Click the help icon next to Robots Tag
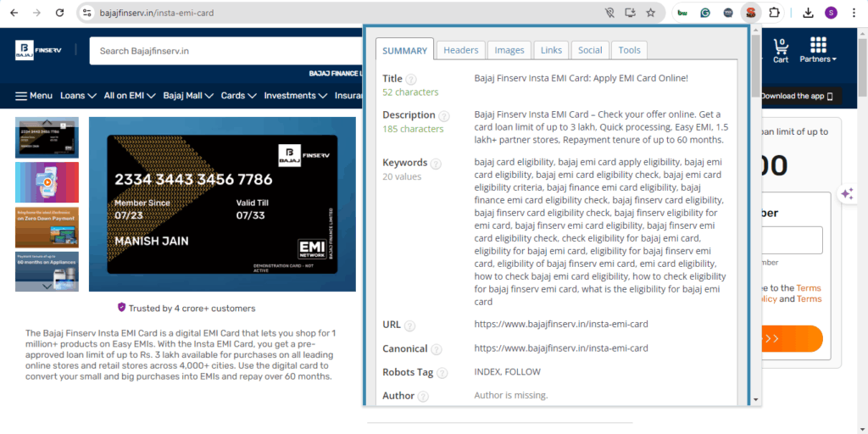 coord(442,373)
